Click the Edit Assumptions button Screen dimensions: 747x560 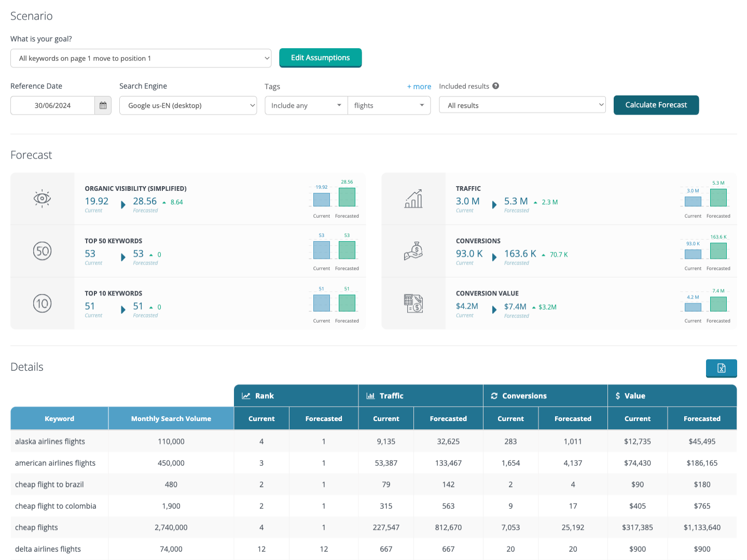320,58
